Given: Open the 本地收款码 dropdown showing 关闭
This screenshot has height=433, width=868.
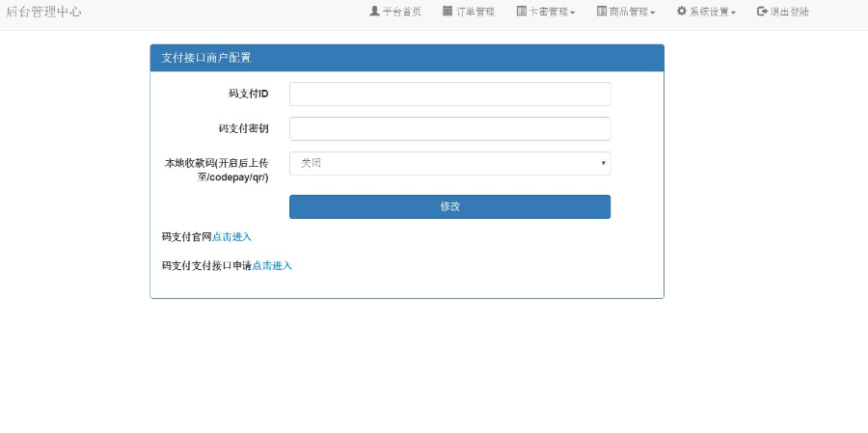Looking at the screenshot, I should pyautogui.click(x=449, y=163).
